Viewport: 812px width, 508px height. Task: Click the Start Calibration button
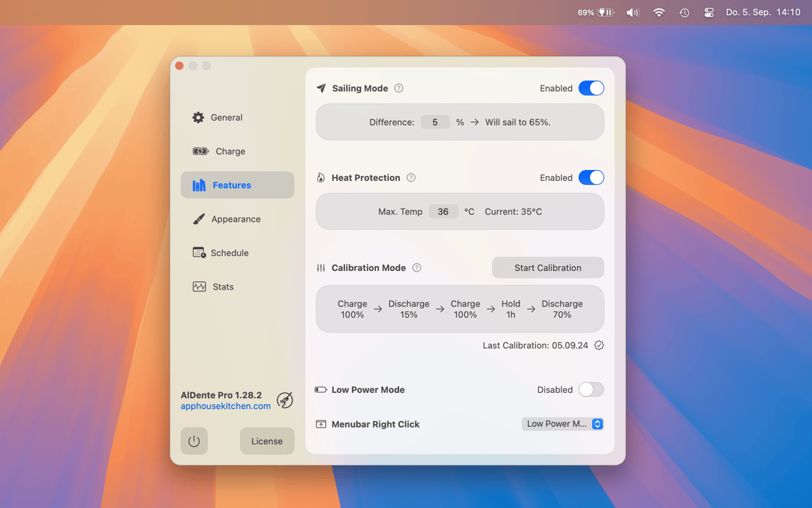click(547, 268)
